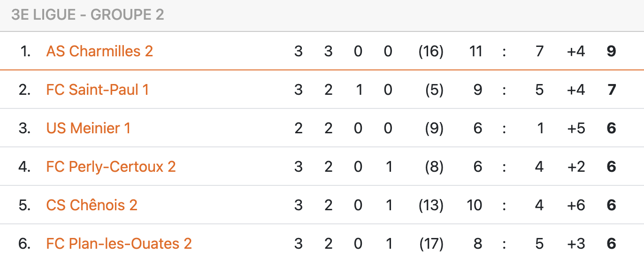Open US Meinier 1 team page
Viewport: 644px width, 260px height.
[88, 128]
